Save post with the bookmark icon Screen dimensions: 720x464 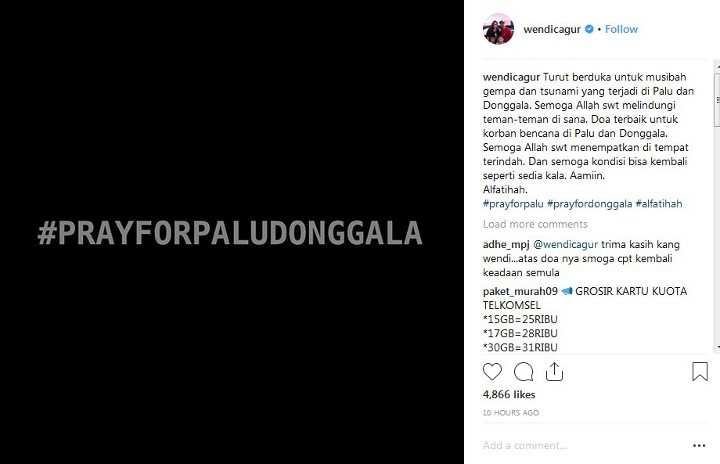pyautogui.click(x=700, y=372)
